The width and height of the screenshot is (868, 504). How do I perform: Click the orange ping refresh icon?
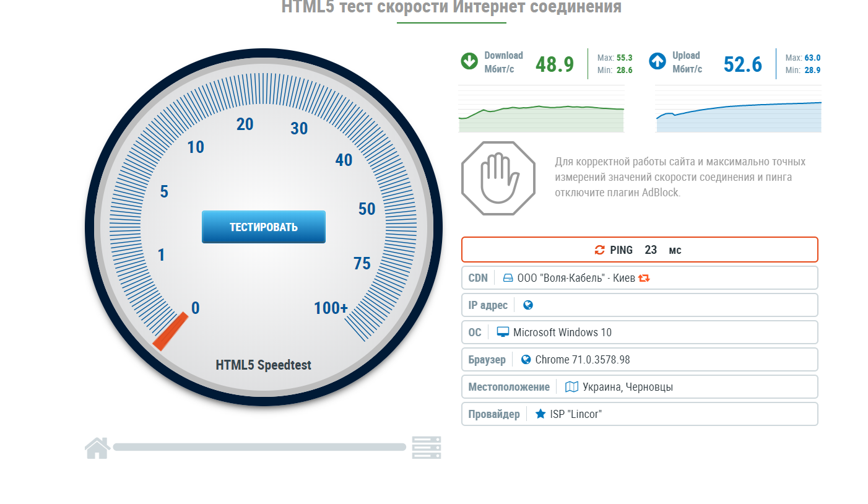pos(599,250)
